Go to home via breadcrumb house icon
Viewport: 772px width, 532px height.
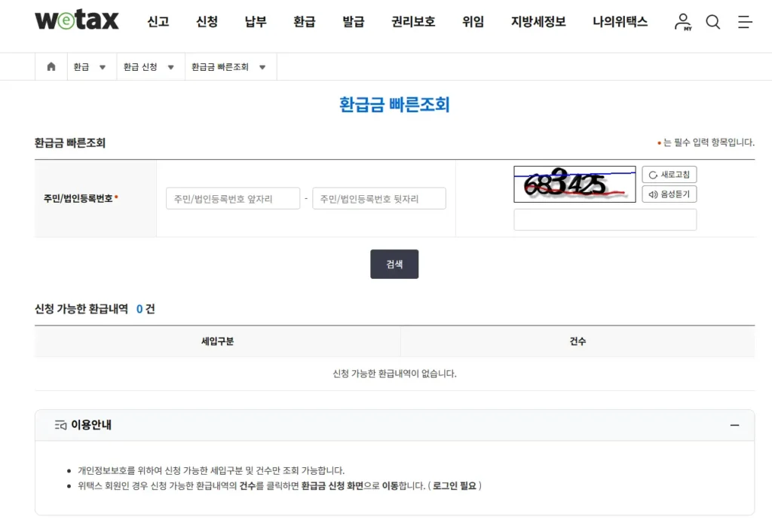[51, 66]
